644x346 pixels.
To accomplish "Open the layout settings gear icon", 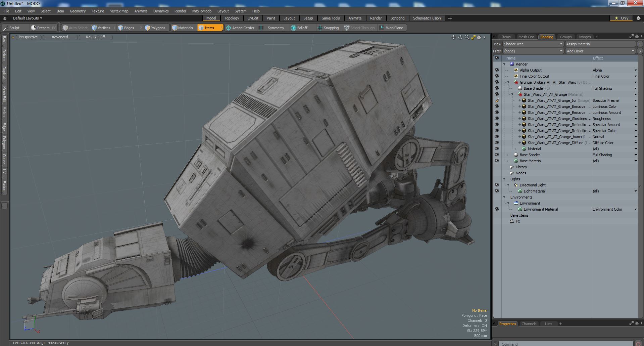I will tap(639, 18).
